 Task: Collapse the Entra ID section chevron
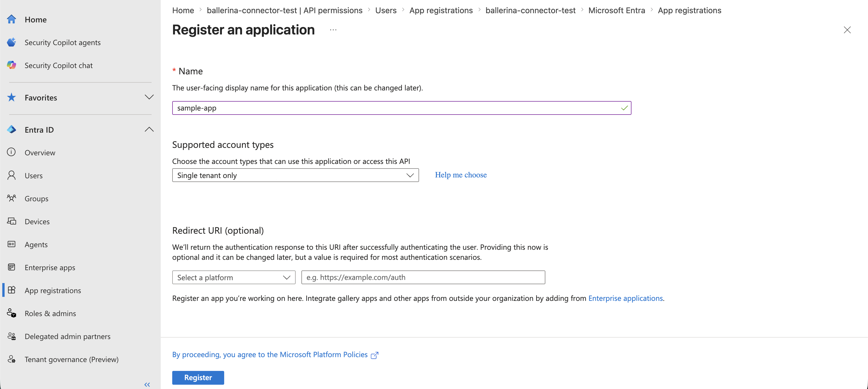click(149, 129)
